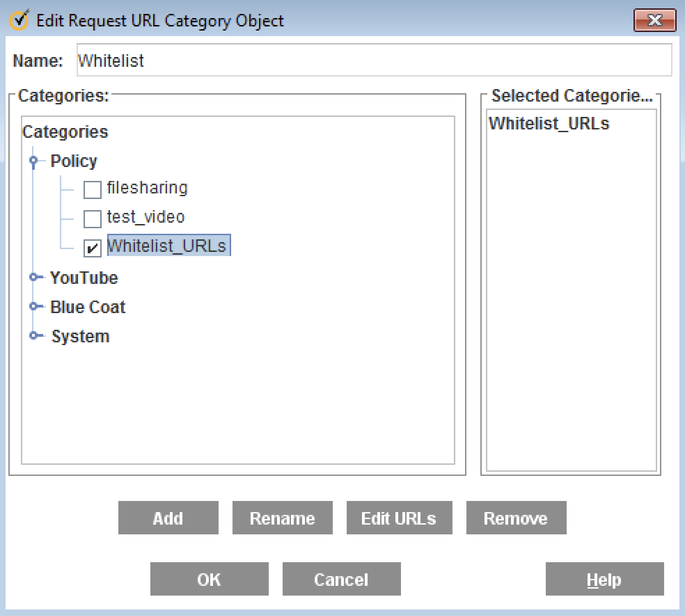The image size is (685, 616).
Task: Close the Edit Request URL Category dialog
Action: 654,20
